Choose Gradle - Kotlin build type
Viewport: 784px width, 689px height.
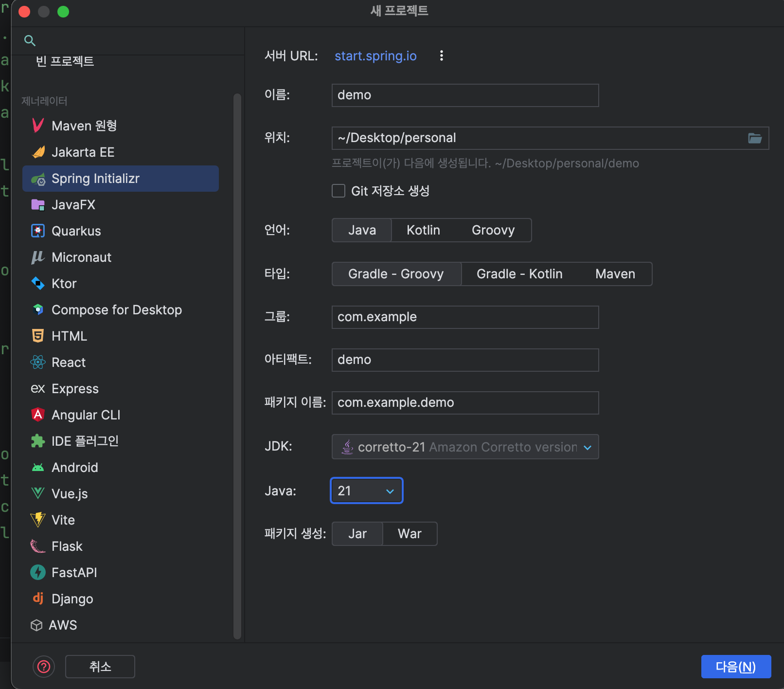[x=519, y=274]
